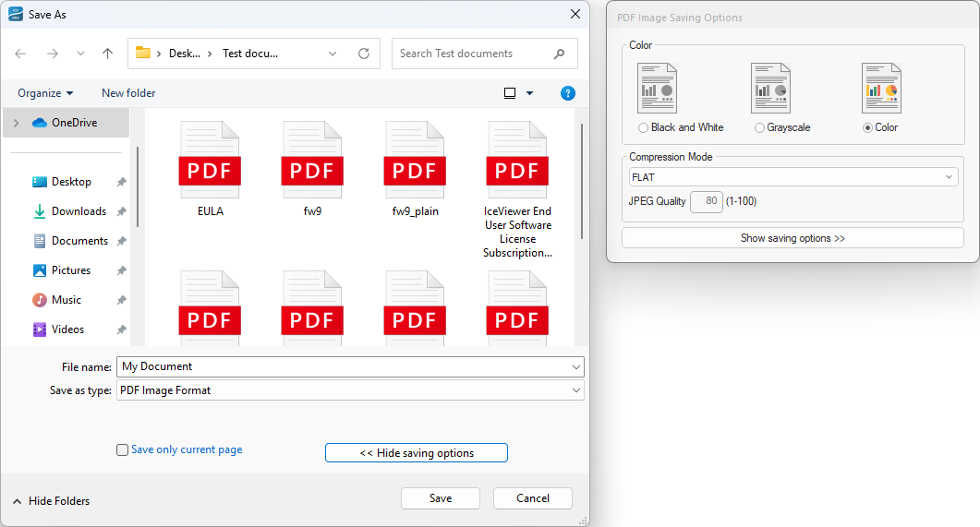This screenshot has width=980, height=527.
Task: Refresh the Test documents folder view
Action: click(x=364, y=54)
